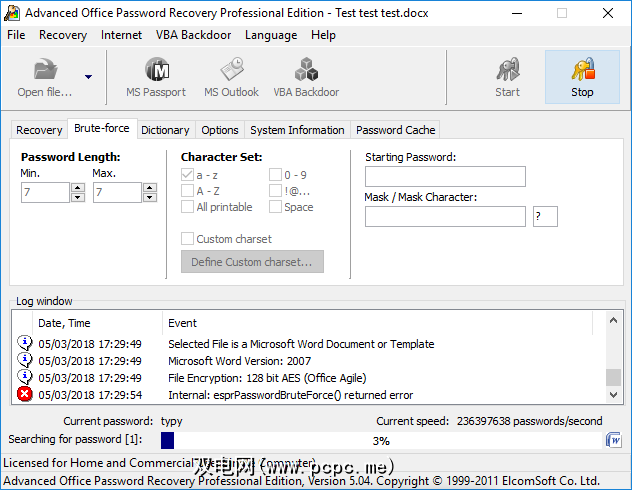
Task: Close the application window
Action: coord(608,13)
